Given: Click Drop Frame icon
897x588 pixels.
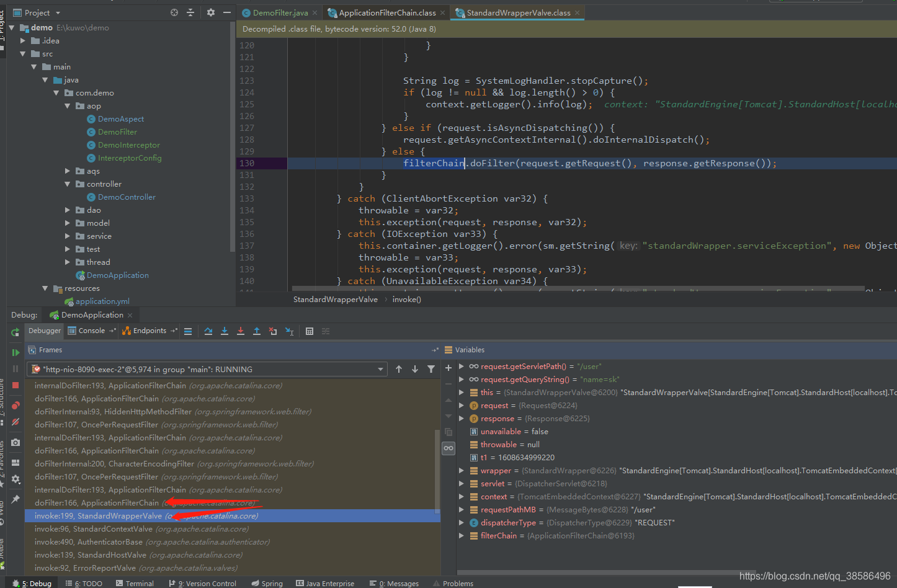Looking at the screenshot, I should (x=273, y=331).
